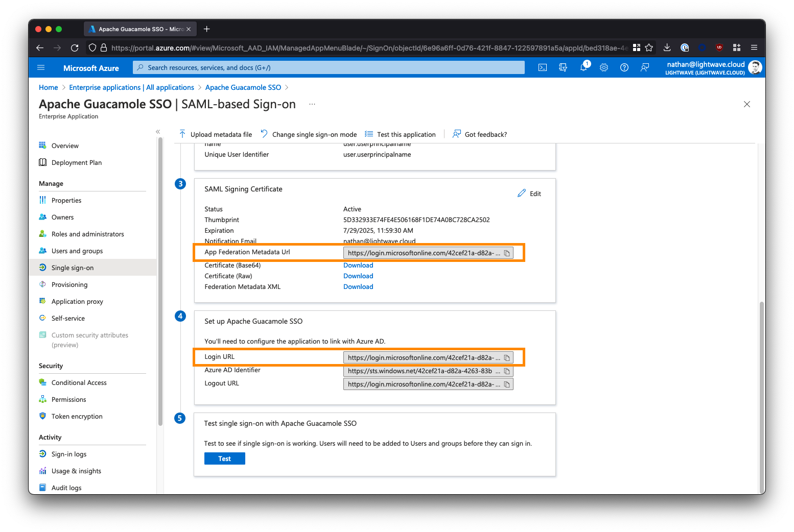Collapse the left navigation sidebar
The height and width of the screenshot is (532, 794).
click(x=158, y=132)
